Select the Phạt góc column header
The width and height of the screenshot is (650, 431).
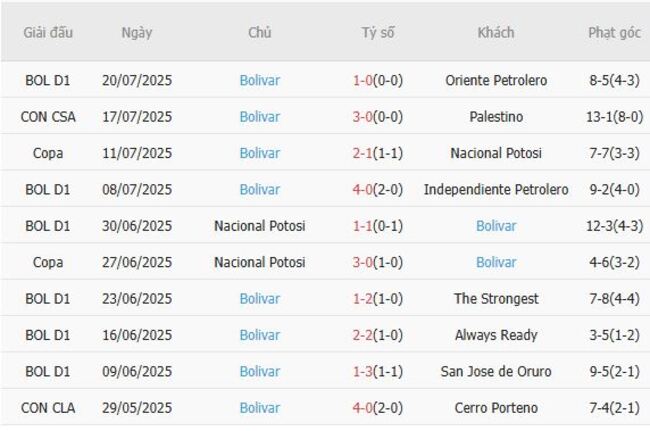(614, 33)
